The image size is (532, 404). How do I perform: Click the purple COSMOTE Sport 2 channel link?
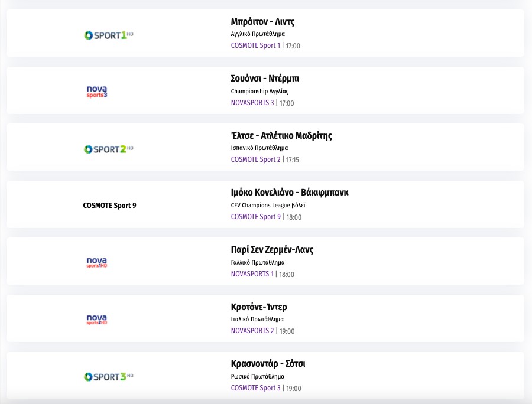click(x=255, y=159)
